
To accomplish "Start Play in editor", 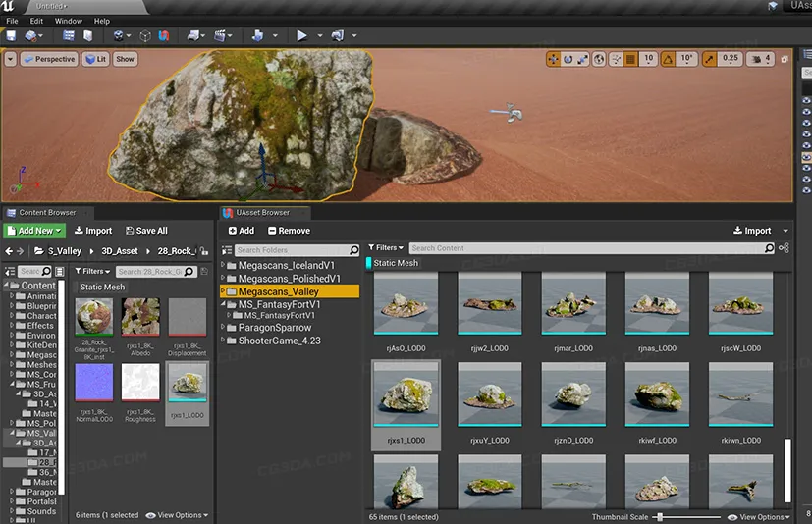I will point(301,35).
